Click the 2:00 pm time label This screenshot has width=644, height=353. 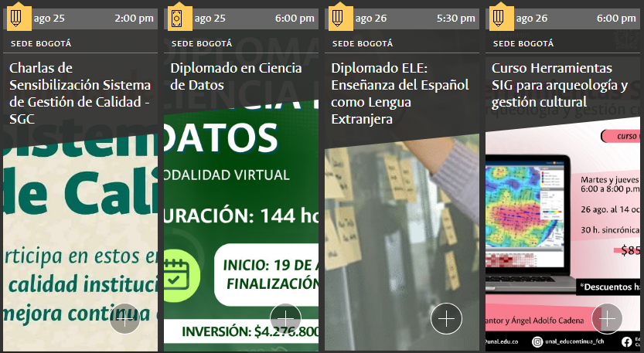pyautogui.click(x=134, y=19)
